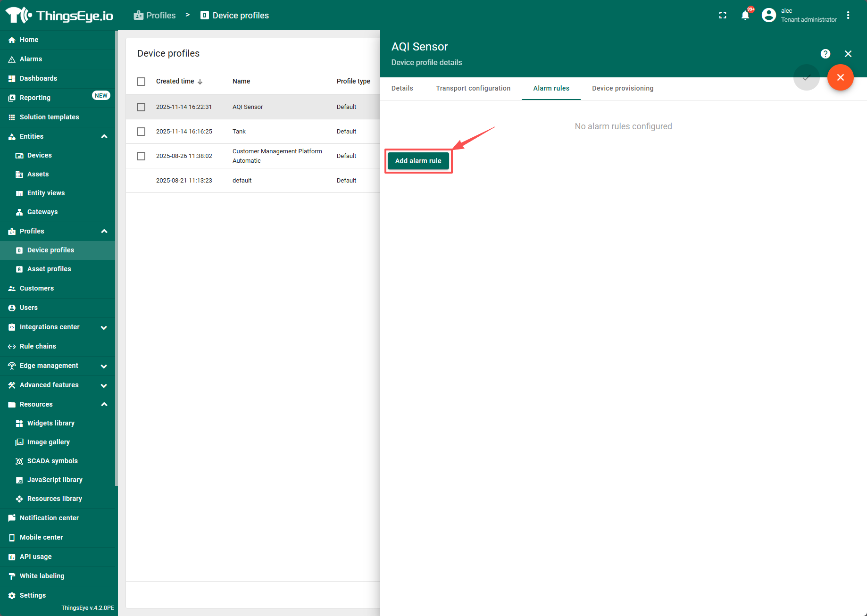Image resolution: width=867 pixels, height=616 pixels.
Task: Click Profiles in the breadcrumb
Action: coord(155,15)
